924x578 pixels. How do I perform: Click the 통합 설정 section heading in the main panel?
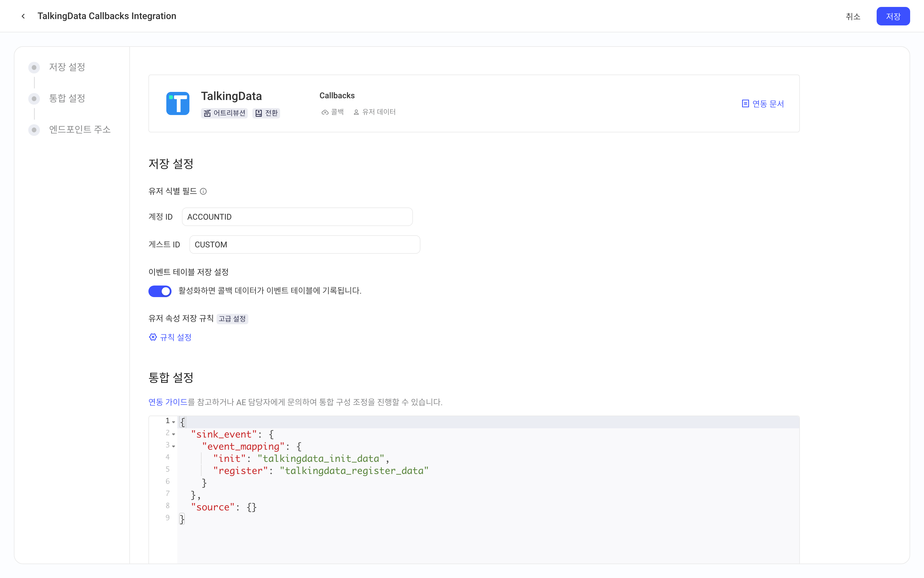pos(171,378)
